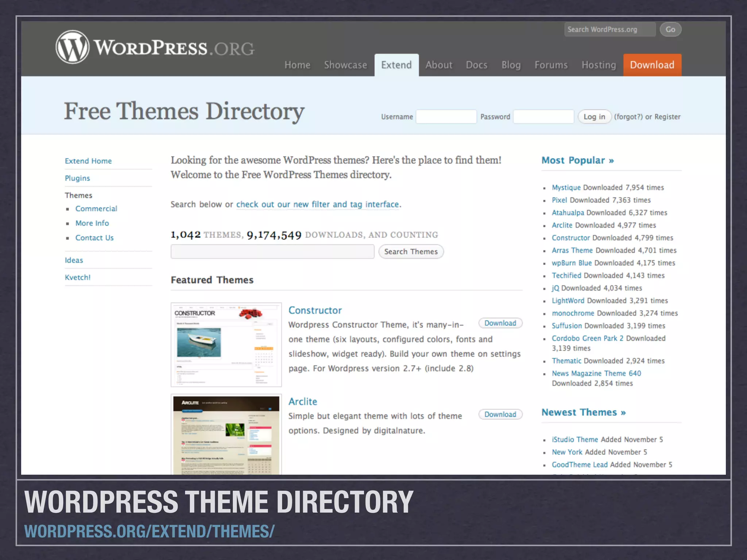This screenshot has height=560, width=747.
Task: Focus the Search WordPress.org field
Action: [610, 30]
